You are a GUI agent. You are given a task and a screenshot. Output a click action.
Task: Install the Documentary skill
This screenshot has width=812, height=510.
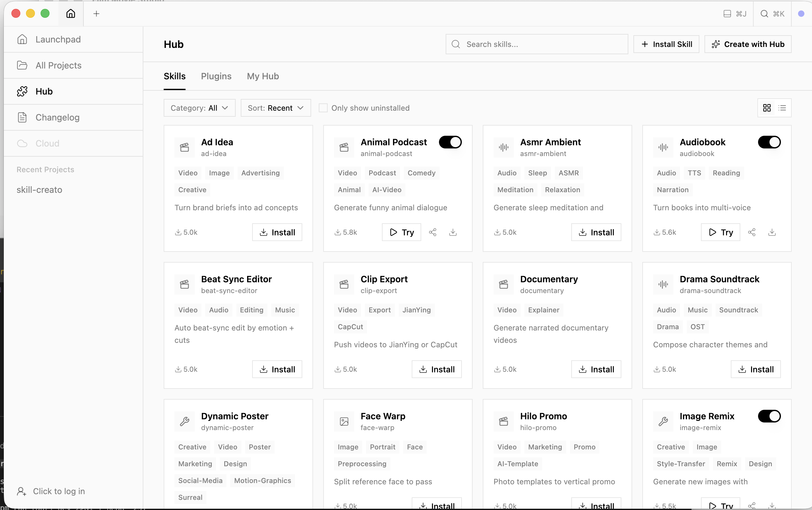(596, 369)
